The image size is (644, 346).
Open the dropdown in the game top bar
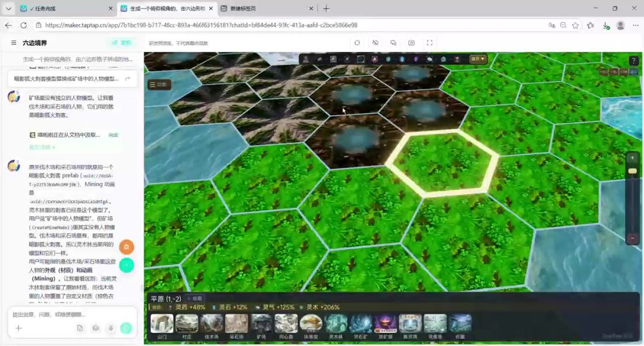478,59
